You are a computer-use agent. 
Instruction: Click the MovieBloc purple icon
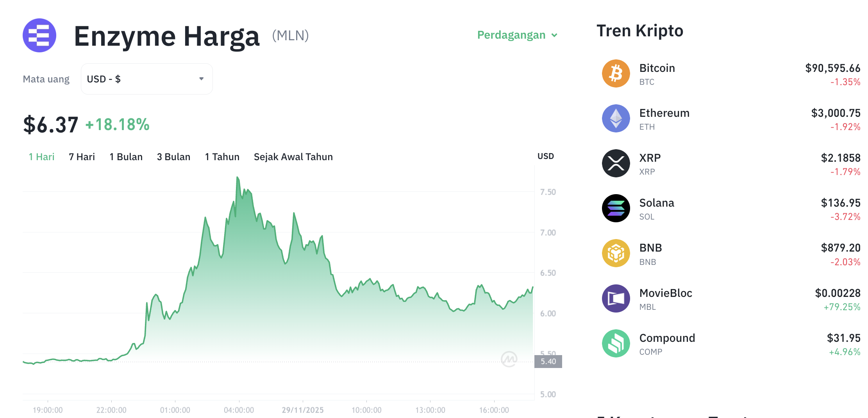(x=616, y=298)
